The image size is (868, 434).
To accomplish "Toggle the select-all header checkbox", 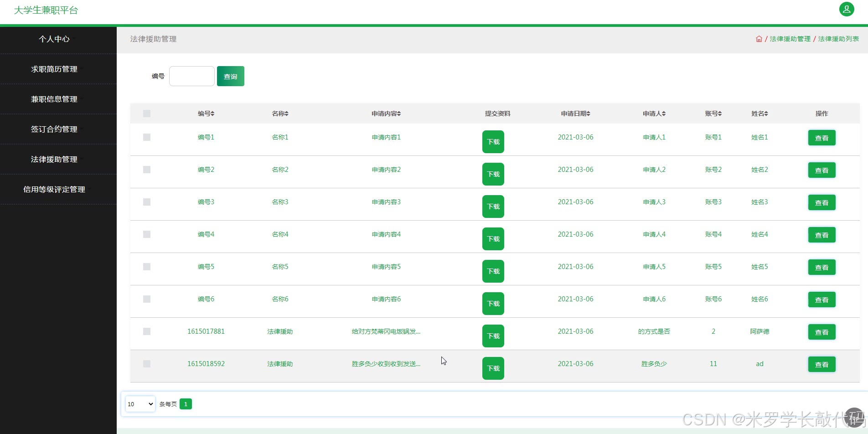I will click(147, 114).
